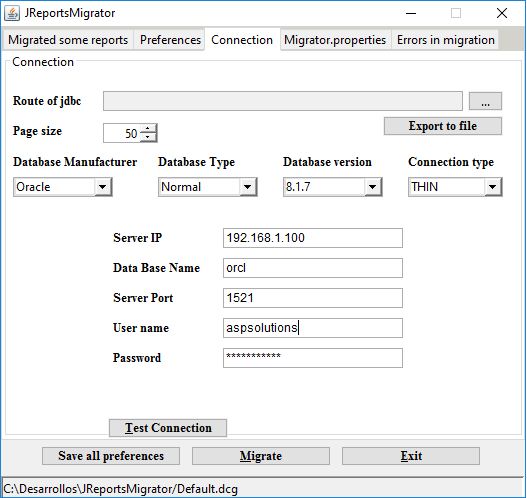Click the Route of jdbc path field
The width and height of the screenshot is (527, 498).
click(283, 101)
